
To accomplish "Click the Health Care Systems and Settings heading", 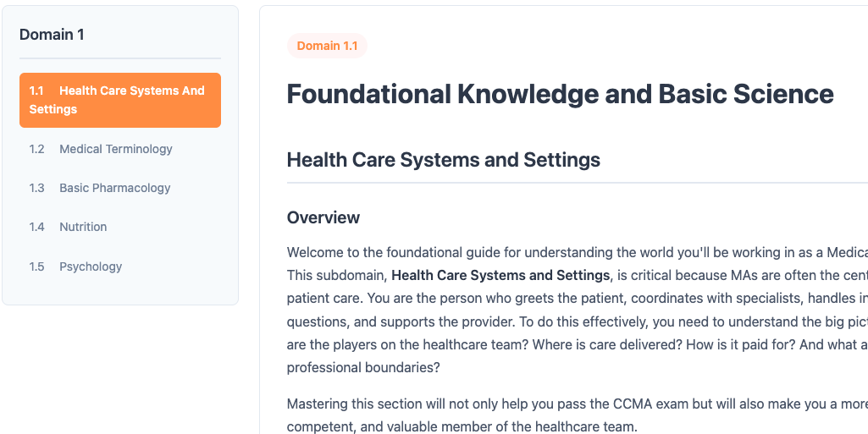I will click(443, 160).
